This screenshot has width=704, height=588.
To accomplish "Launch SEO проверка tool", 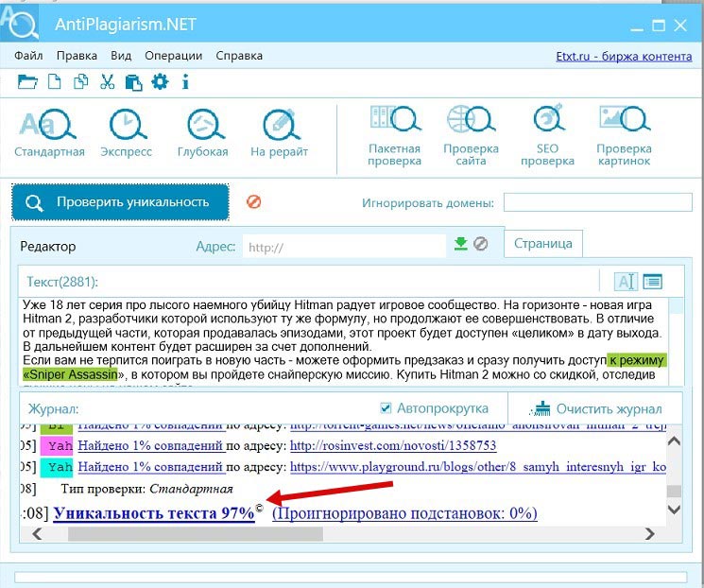I will pos(547,135).
